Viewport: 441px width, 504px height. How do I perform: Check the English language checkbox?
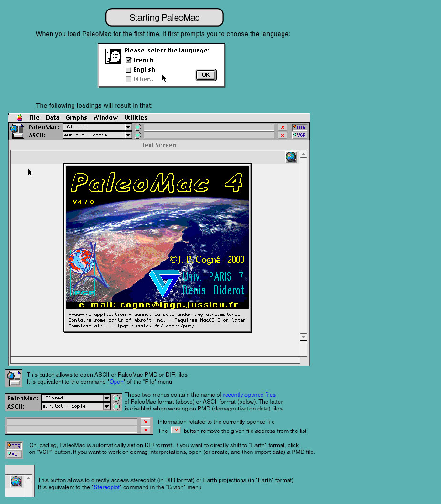point(128,70)
